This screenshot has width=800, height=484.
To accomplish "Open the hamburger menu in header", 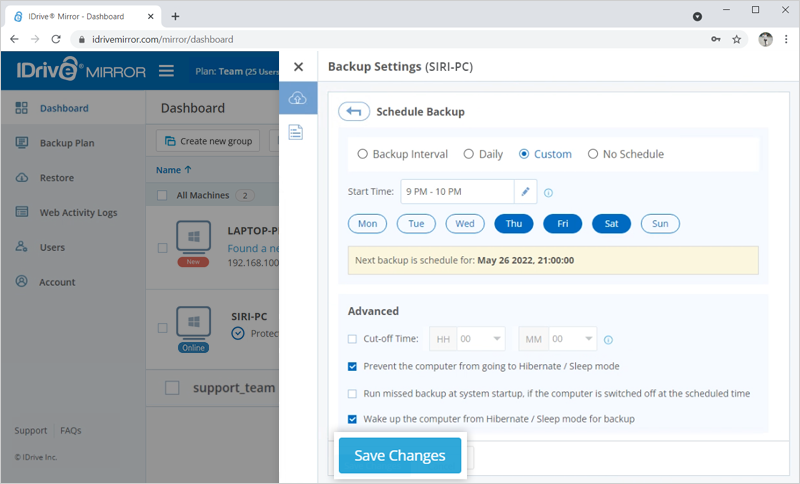I will (x=166, y=71).
